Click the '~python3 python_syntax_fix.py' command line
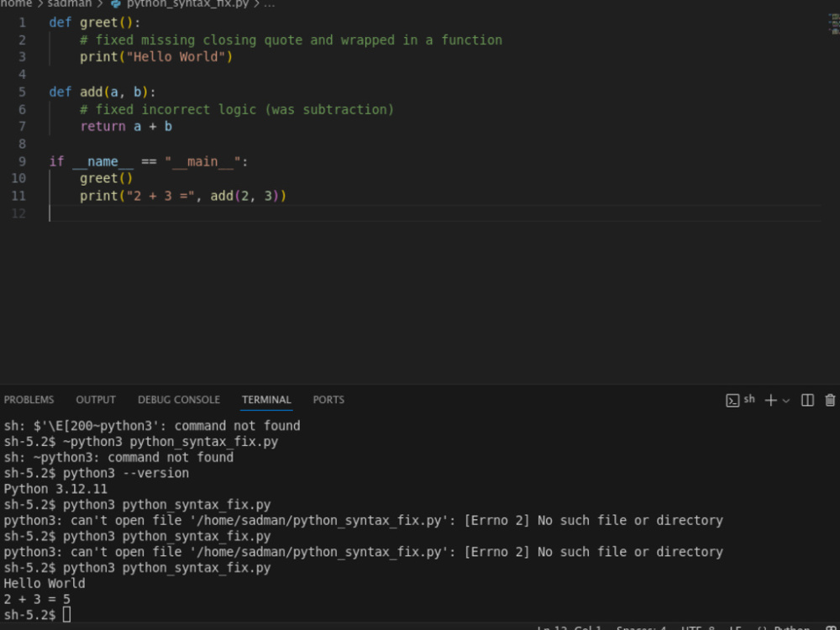 tap(171, 442)
